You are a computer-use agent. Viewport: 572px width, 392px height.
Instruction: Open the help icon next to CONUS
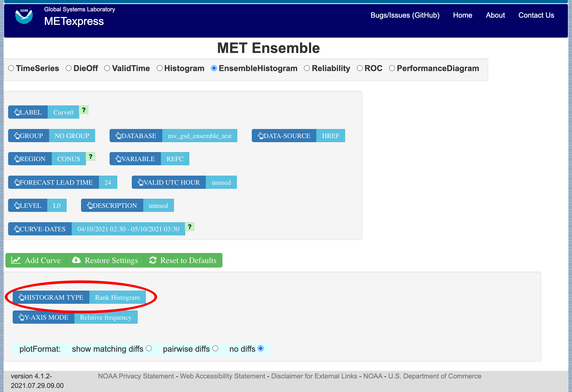coord(91,156)
